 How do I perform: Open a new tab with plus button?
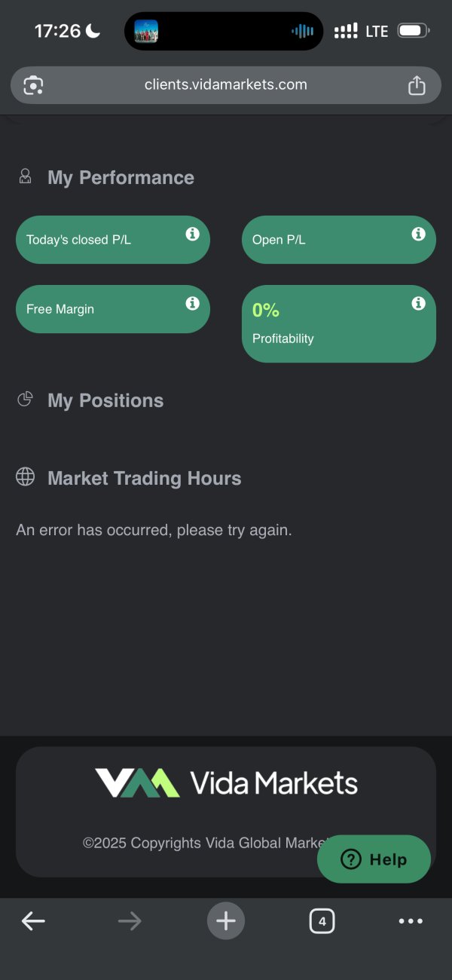pos(226,920)
